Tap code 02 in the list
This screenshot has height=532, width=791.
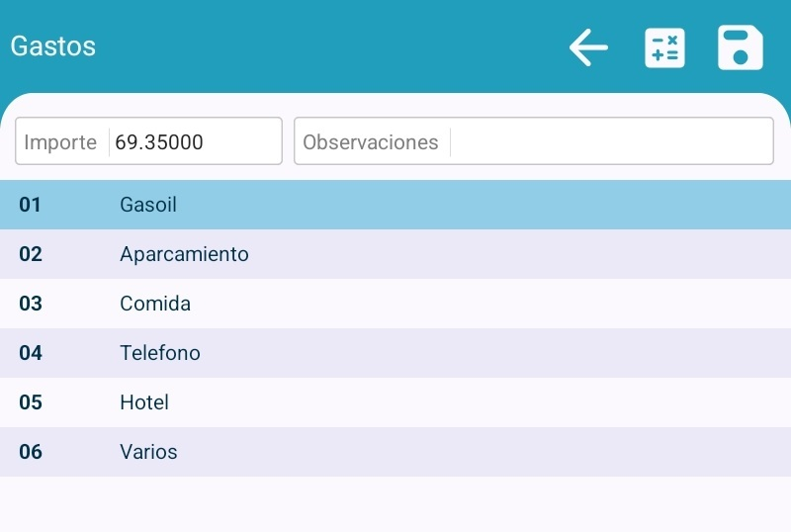[31, 254]
